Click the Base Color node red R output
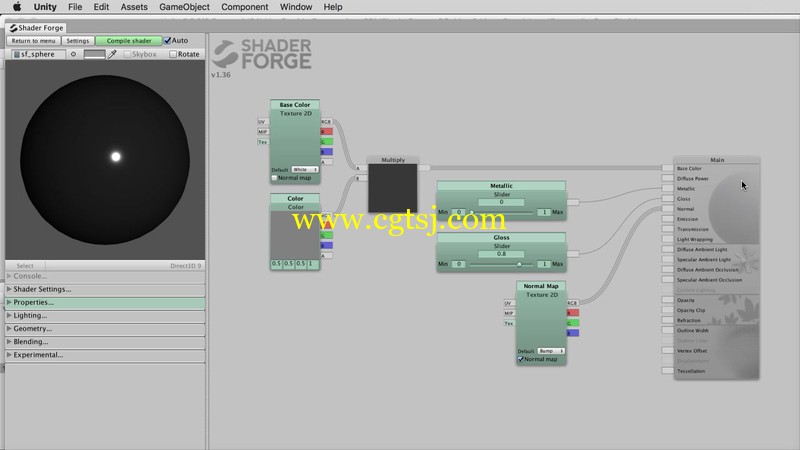Screen dimensions: 800x450 tap(327, 132)
